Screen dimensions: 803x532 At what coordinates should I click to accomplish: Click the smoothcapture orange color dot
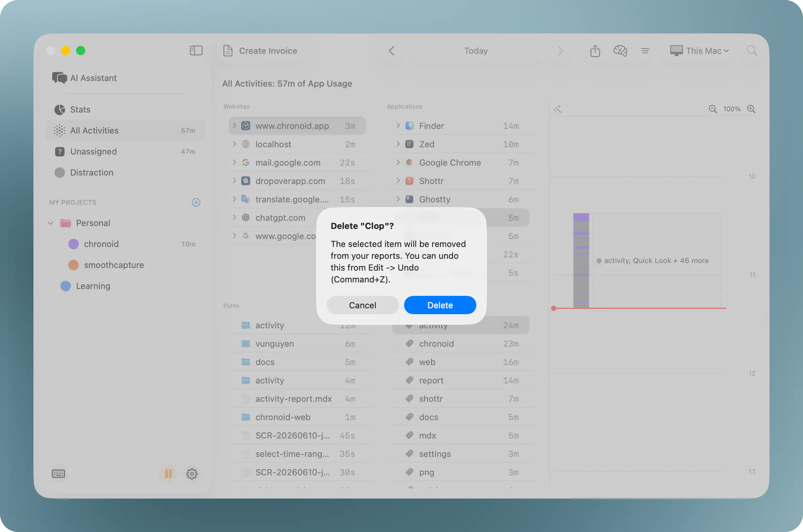[x=73, y=265]
